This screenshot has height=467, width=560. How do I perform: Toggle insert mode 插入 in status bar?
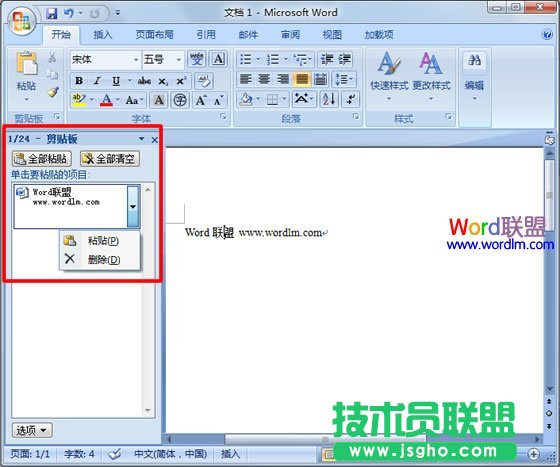(230, 454)
